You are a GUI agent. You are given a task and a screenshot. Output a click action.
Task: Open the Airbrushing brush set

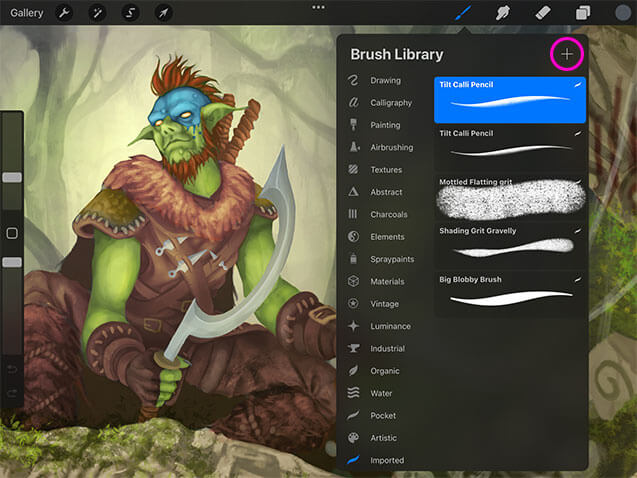[x=390, y=148]
